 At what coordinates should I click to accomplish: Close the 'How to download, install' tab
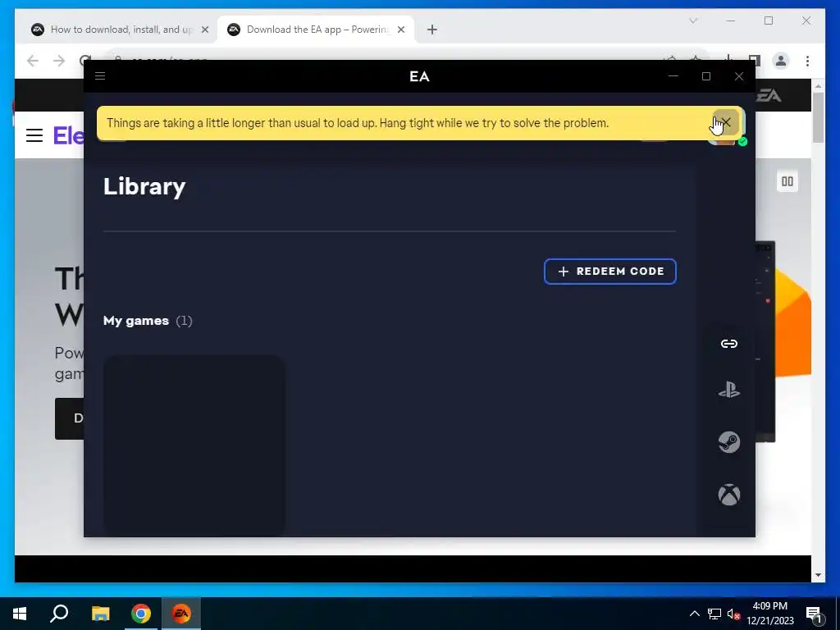point(204,30)
